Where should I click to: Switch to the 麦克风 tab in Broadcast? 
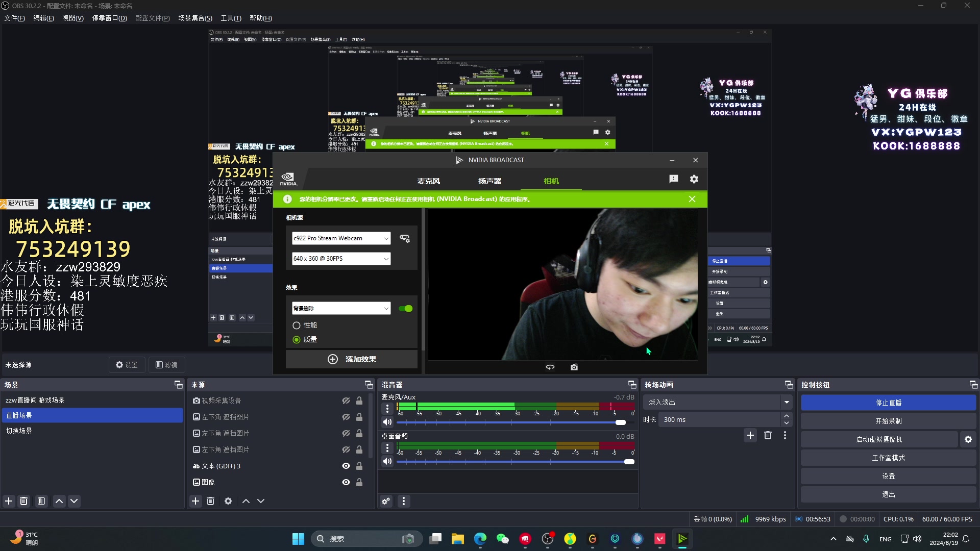tap(428, 181)
